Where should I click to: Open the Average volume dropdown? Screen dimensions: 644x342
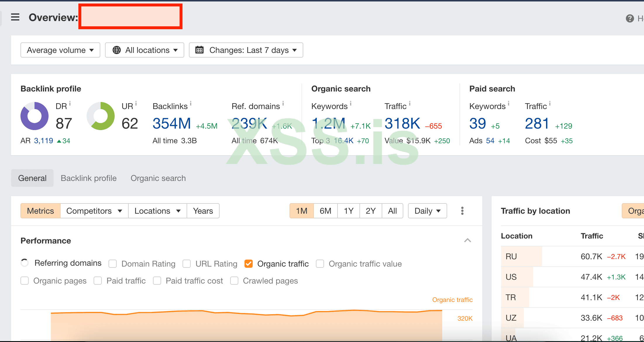[60, 50]
